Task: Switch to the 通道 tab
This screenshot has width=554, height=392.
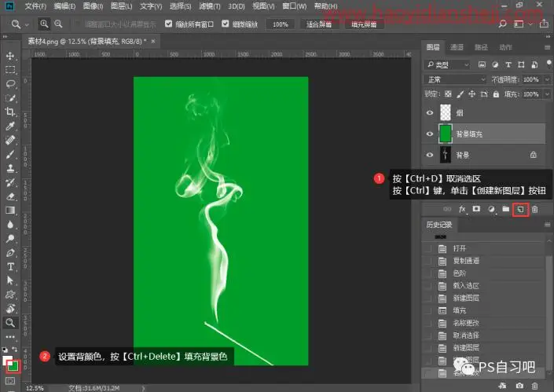Action: 457,47
